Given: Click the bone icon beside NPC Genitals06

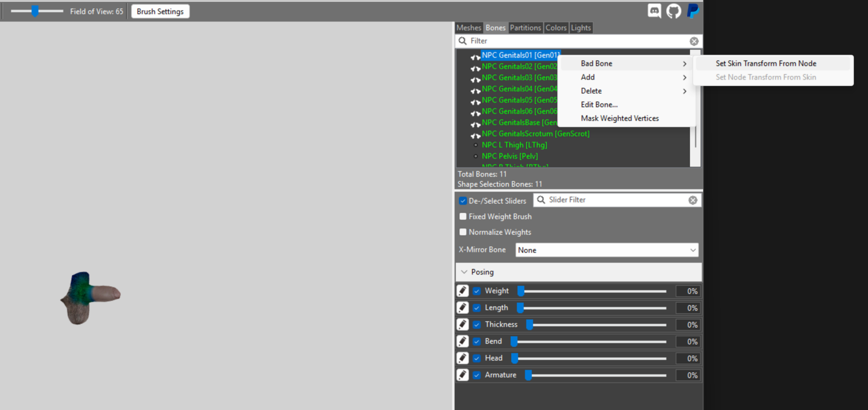Looking at the screenshot, I should (x=475, y=113).
